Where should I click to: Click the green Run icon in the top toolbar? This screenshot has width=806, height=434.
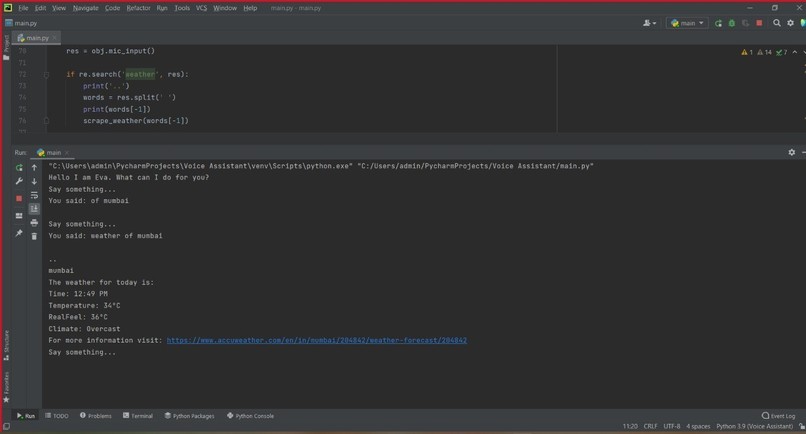718,23
